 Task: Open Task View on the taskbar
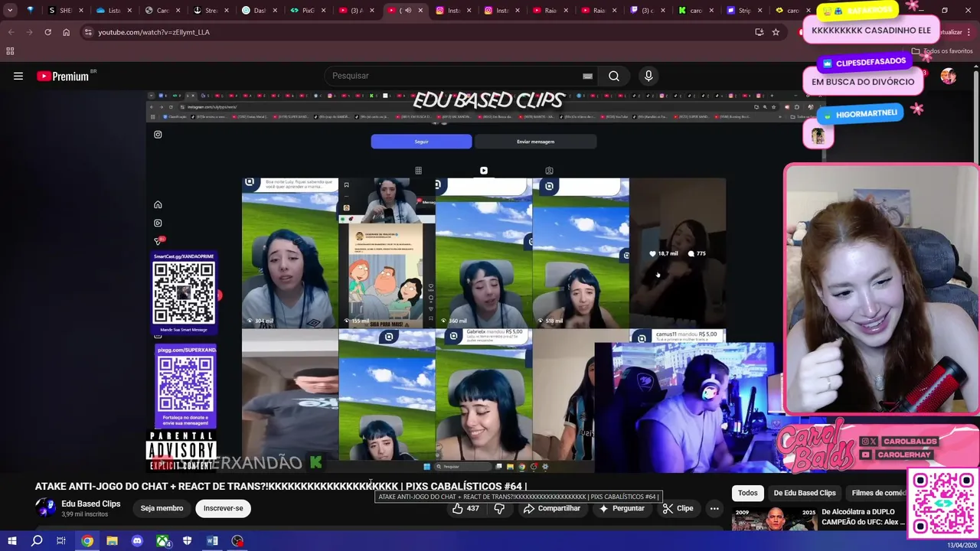pos(61,541)
